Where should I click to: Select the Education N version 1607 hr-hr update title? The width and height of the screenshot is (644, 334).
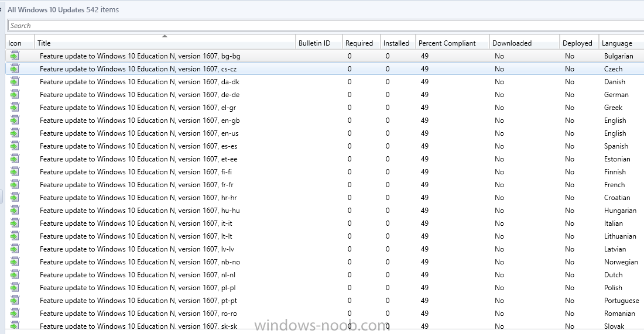(138, 197)
